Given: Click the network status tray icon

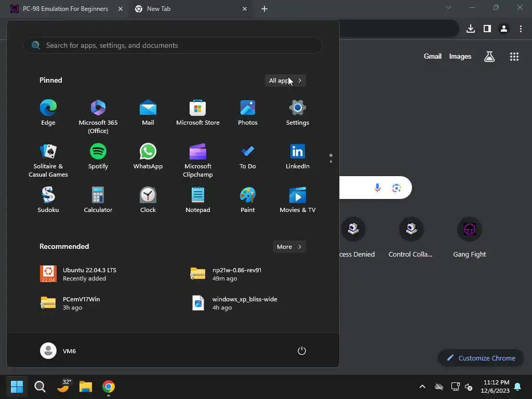Looking at the screenshot, I should [x=455, y=387].
